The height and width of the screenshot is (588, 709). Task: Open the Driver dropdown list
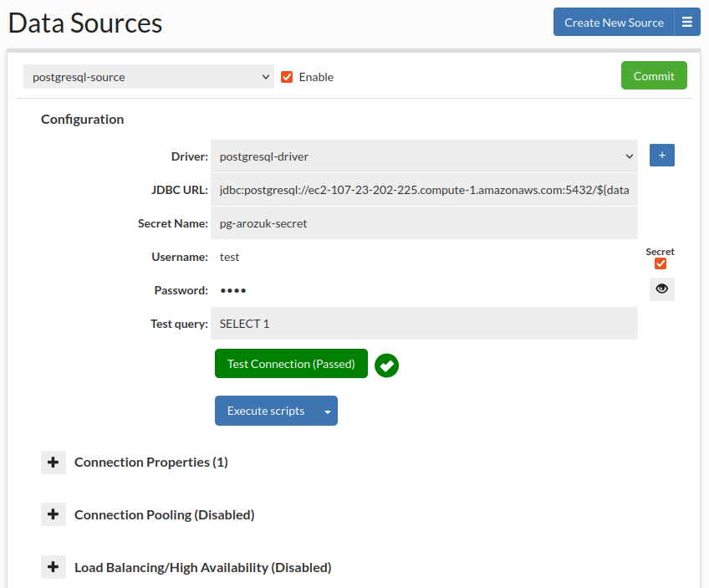click(x=424, y=156)
